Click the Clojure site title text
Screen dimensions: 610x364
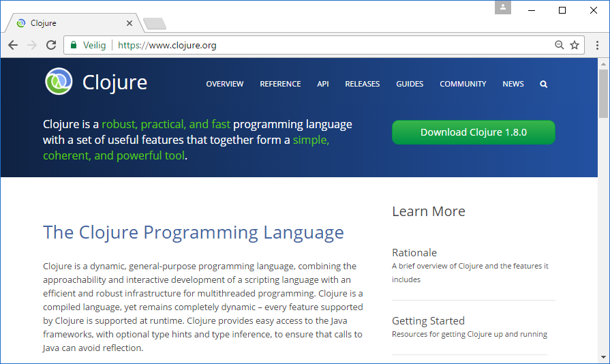115,82
